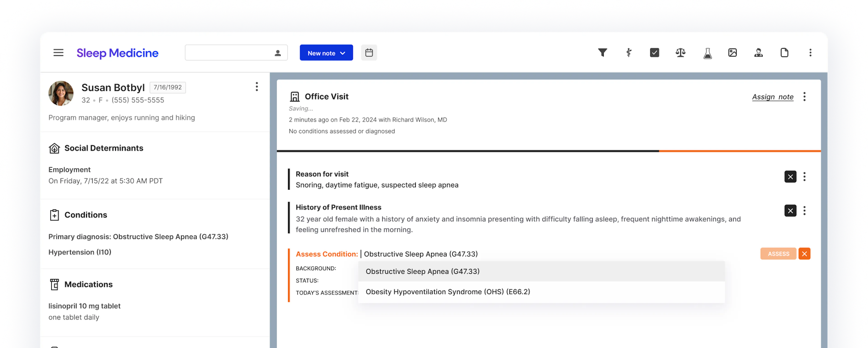Click the balance scales icon
The height and width of the screenshot is (348, 868).
point(680,52)
